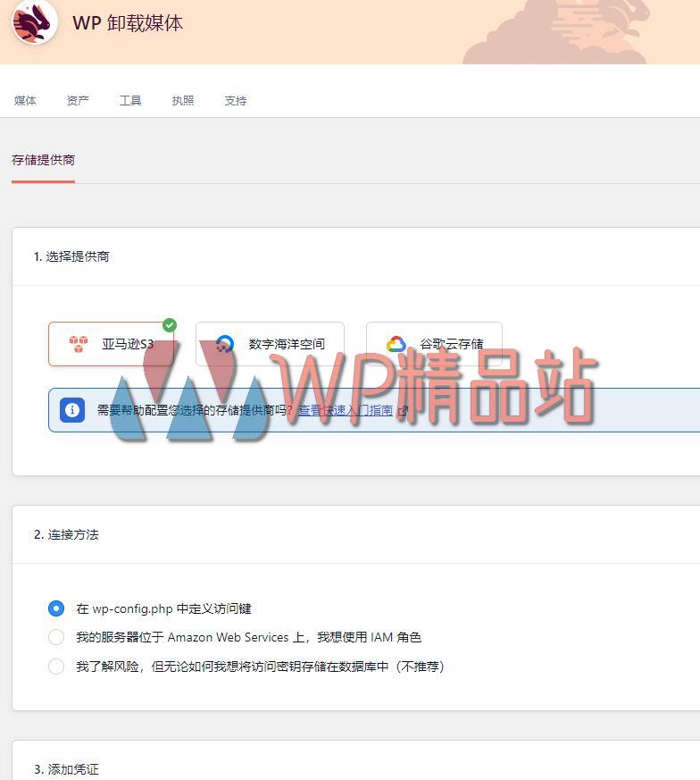Open the 支持 tab
Image resolution: width=700 pixels, height=780 pixels.
coord(236,100)
